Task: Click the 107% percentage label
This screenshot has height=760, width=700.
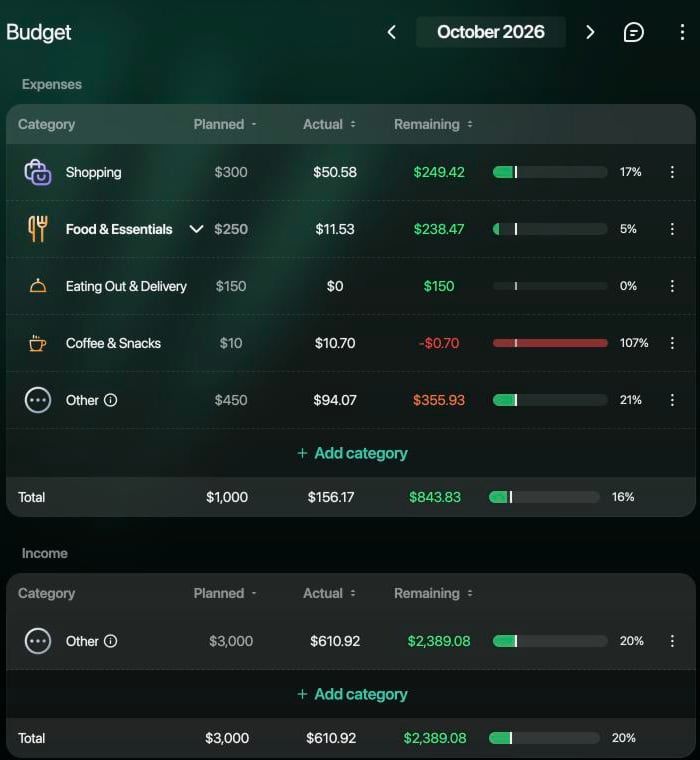Action: [x=634, y=343]
